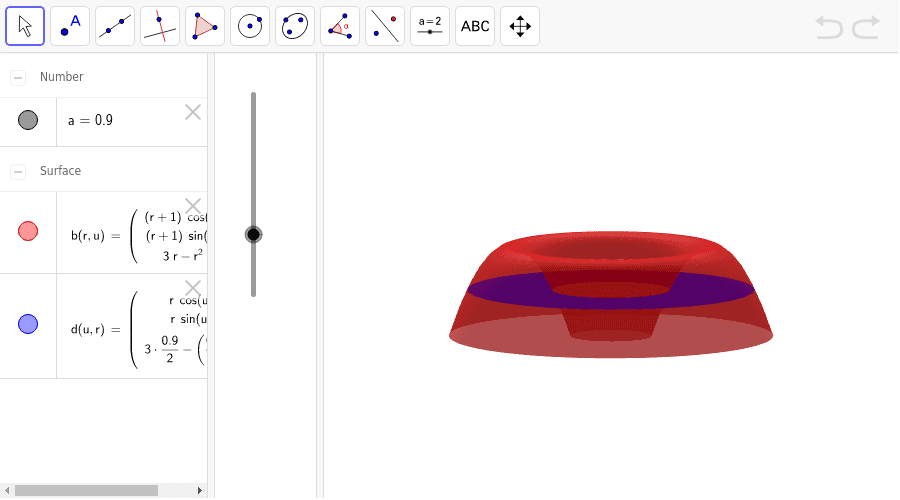Screen dimensions: 900x500
Task: Click the vertical slider's black handle
Action: point(253,234)
